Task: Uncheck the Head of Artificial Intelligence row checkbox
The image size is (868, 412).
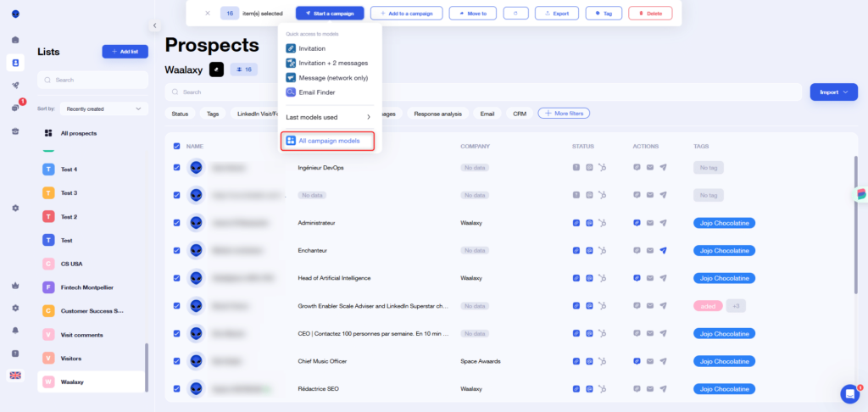Action: [176, 278]
